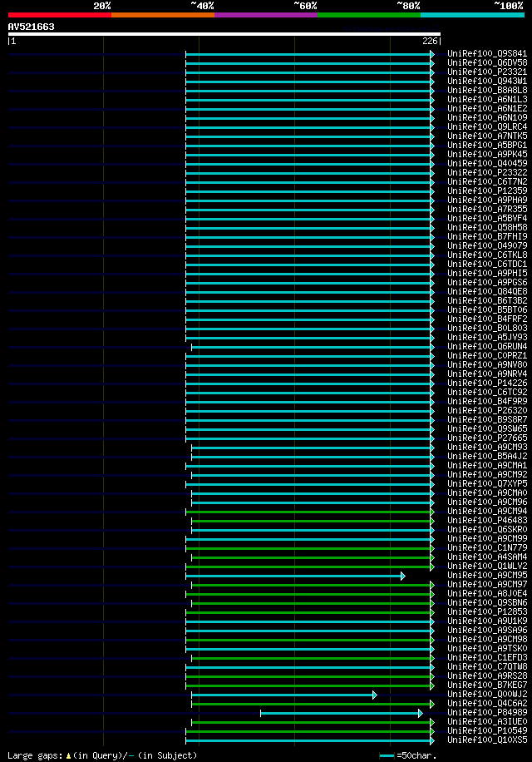Image resolution: width=532 pixels, height=762 pixels.
Task: Select the hit label UniRef100_Q9S841
Action: (487, 53)
